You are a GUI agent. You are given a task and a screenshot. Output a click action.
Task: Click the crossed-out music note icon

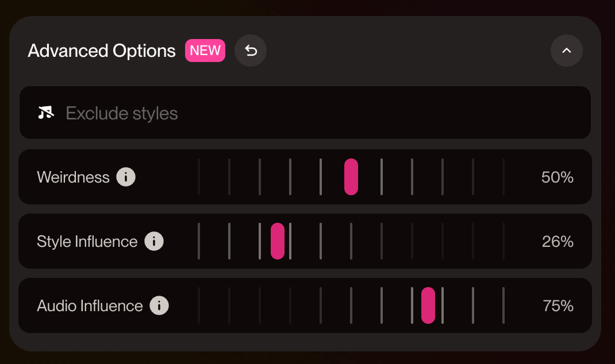click(x=46, y=113)
